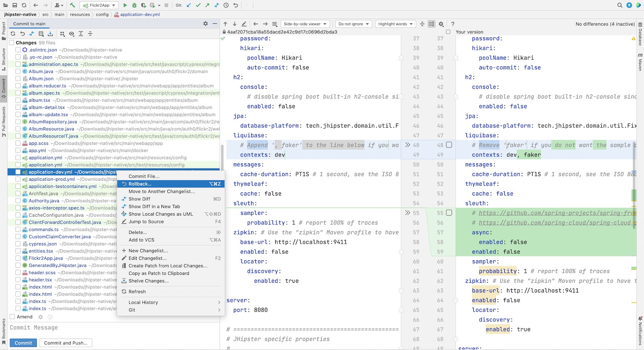Screen dimensions: 644x350
Task: Start debugging with the bug icon
Action: click(x=134, y=5)
